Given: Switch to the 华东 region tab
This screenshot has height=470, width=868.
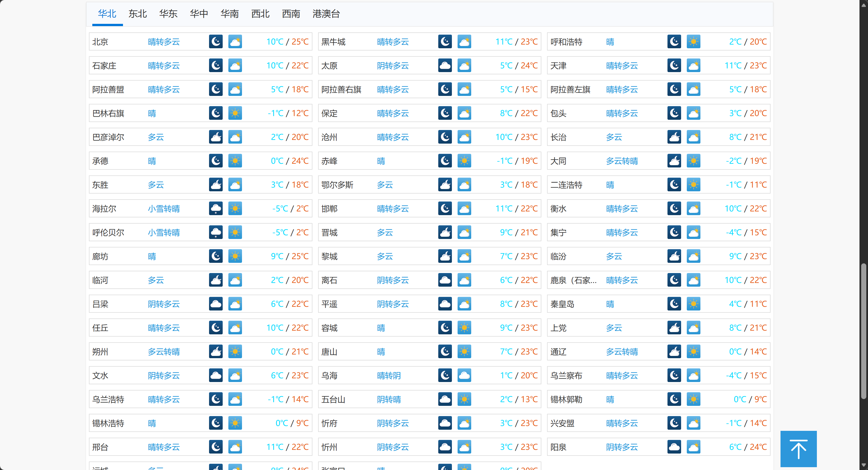Looking at the screenshot, I should click(168, 14).
